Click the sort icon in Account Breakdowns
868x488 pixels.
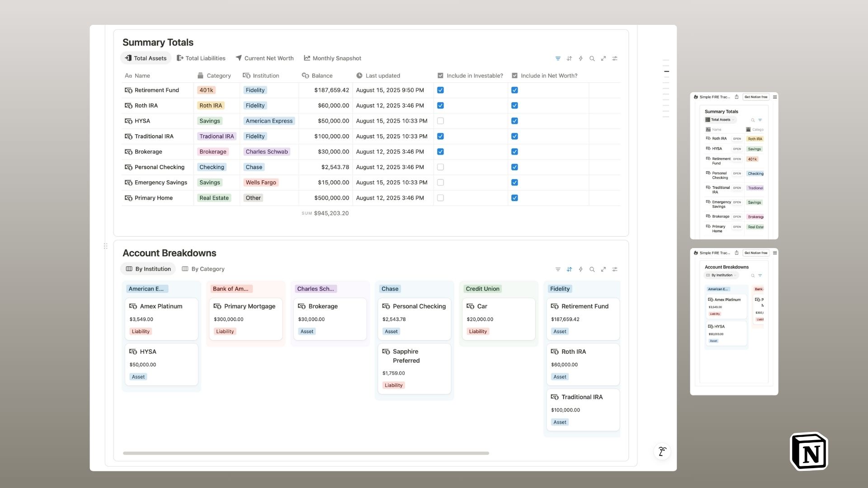[569, 269]
